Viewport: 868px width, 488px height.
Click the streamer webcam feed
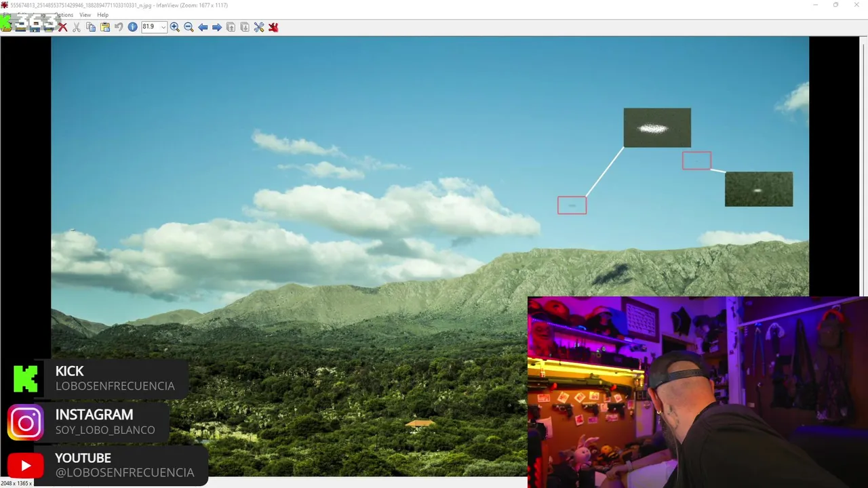[x=697, y=392]
